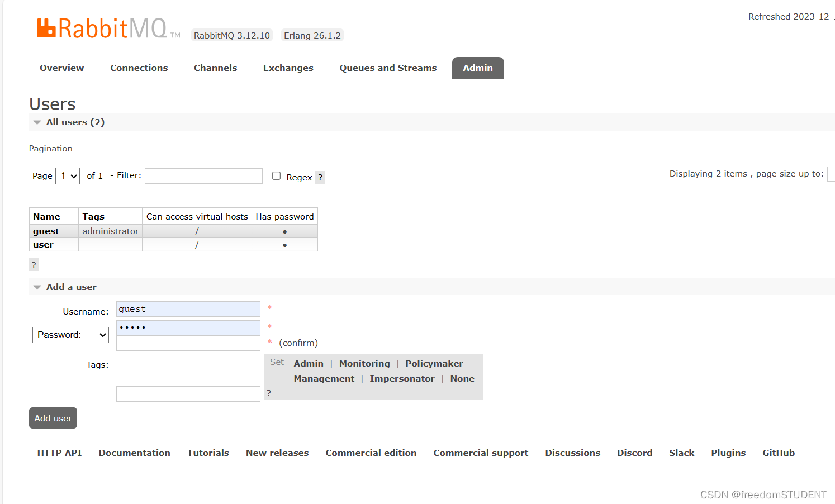This screenshot has height=504, width=835.
Task: Enable the Regex checkbox
Action: [x=276, y=175]
